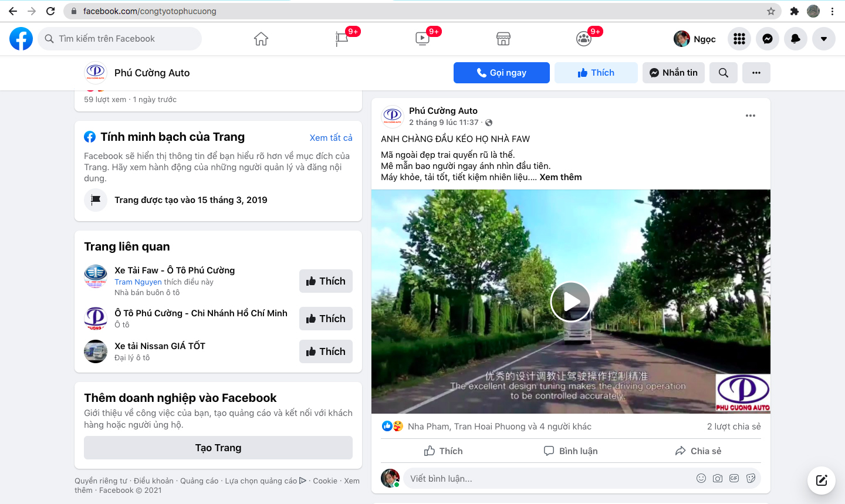Viewport: 845px width, 504px height.
Task: Open Tram Nguyen's profile link
Action: [138, 282]
